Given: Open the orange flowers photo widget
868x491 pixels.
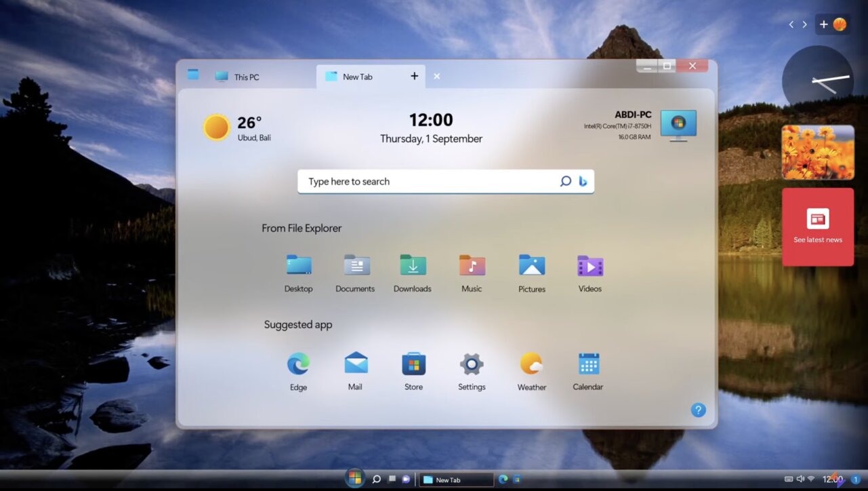Looking at the screenshot, I should pyautogui.click(x=818, y=152).
